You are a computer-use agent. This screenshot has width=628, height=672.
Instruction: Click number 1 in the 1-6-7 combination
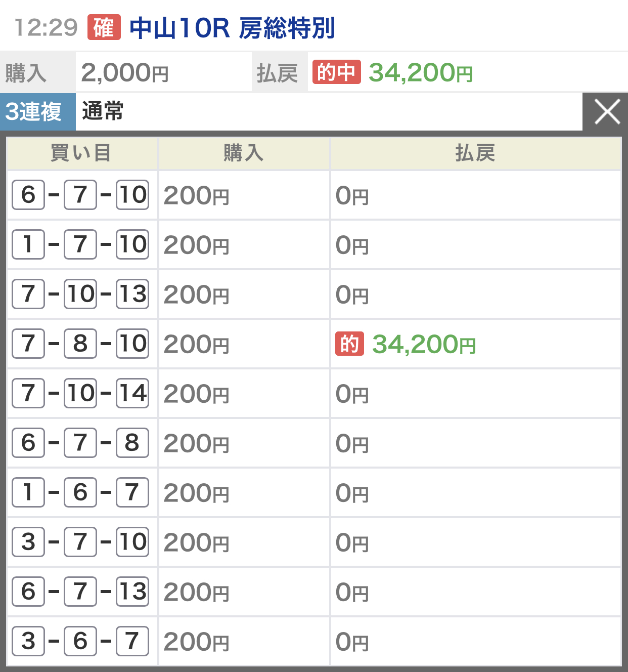click(28, 492)
